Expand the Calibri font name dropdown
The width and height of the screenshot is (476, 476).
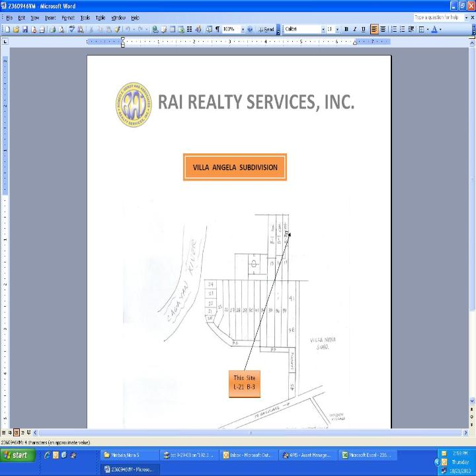[x=323, y=30]
